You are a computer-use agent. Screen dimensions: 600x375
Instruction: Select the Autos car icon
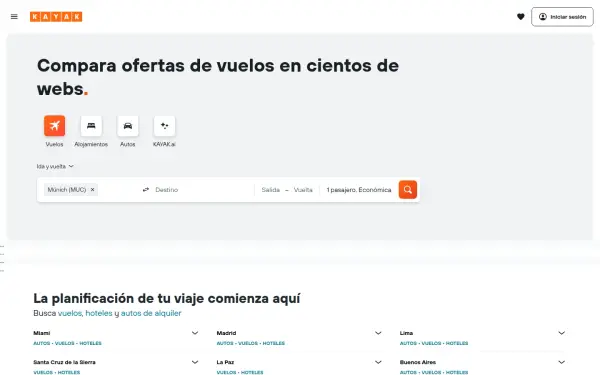click(x=128, y=126)
